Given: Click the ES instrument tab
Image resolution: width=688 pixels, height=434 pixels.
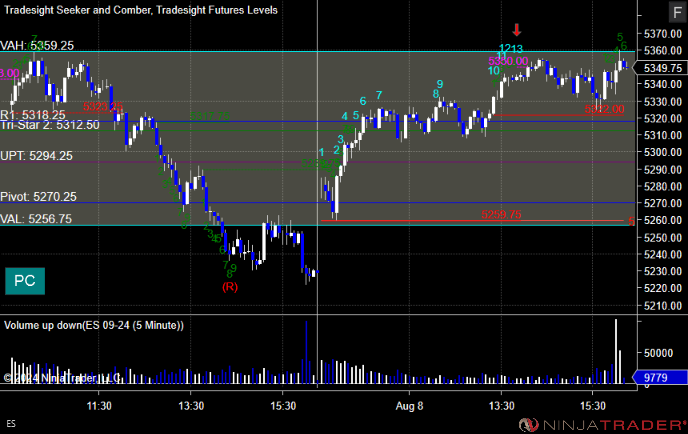Looking at the screenshot, I should pos(11,424).
